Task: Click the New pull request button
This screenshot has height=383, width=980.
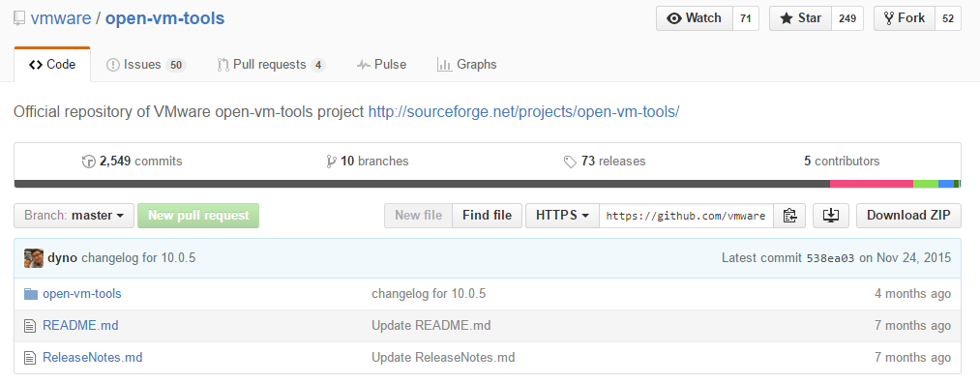Action: (x=198, y=216)
